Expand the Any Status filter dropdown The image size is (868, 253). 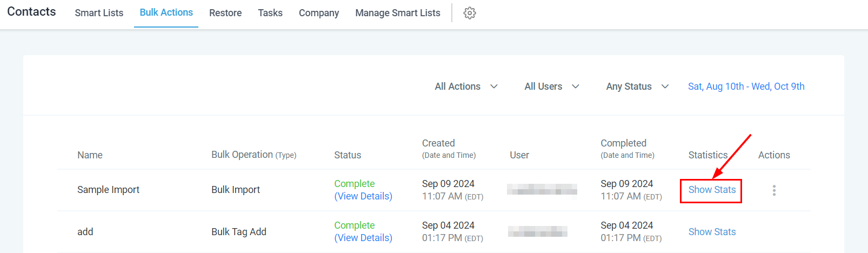(x=637, y=86)
